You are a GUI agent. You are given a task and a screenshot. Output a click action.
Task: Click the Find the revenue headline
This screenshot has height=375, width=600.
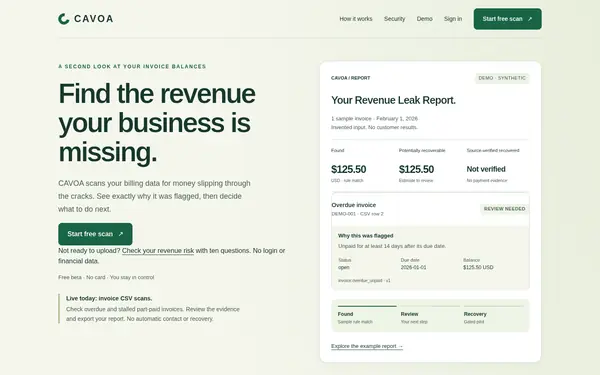157,122
